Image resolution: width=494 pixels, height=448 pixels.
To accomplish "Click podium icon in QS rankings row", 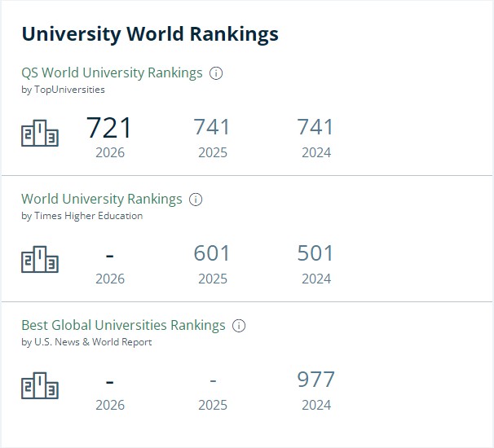I will pyautogui.click(x=40, y=133).
